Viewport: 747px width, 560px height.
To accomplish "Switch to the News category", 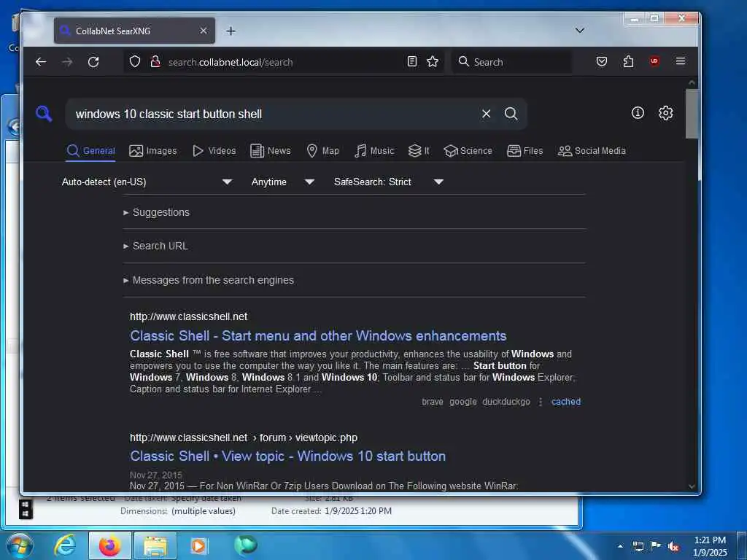I will point(270,151).
